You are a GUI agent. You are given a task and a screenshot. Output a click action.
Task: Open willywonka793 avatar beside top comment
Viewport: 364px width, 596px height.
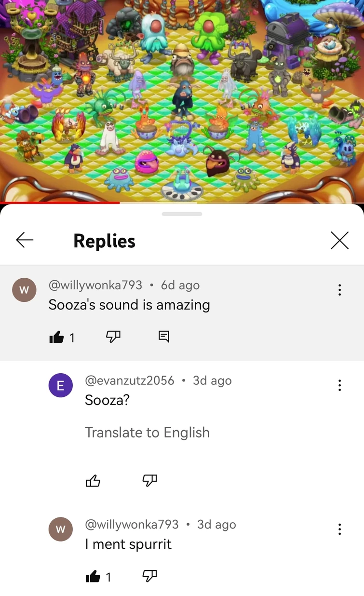tap(24, 290)
